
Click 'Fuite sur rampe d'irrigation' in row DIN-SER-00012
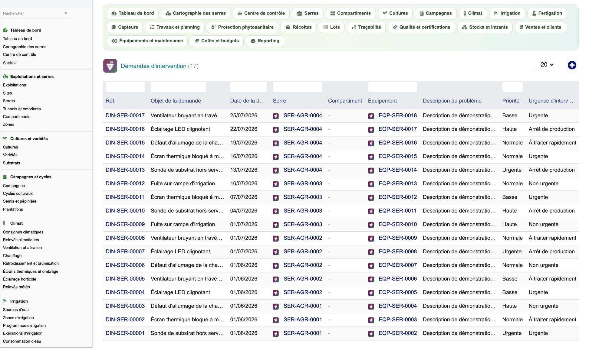pos(183,184)
